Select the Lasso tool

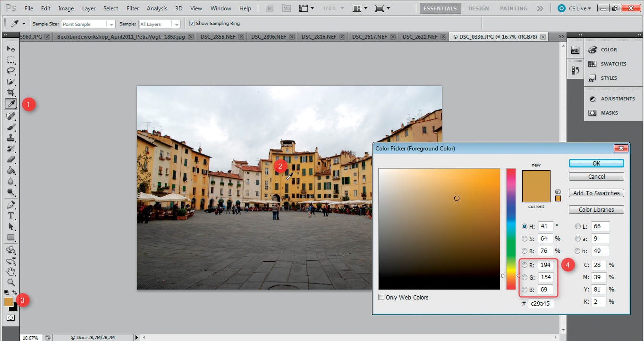pyautogui.click(x=11, y=71)
